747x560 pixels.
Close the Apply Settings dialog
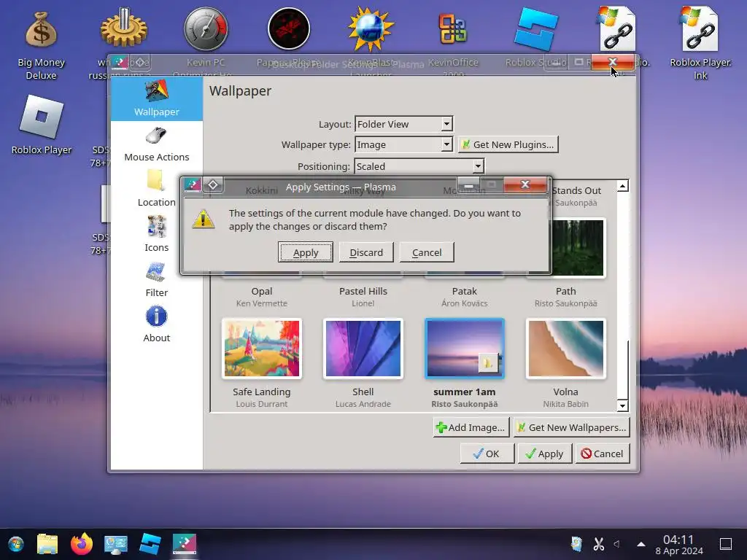(x=525, y=184)
